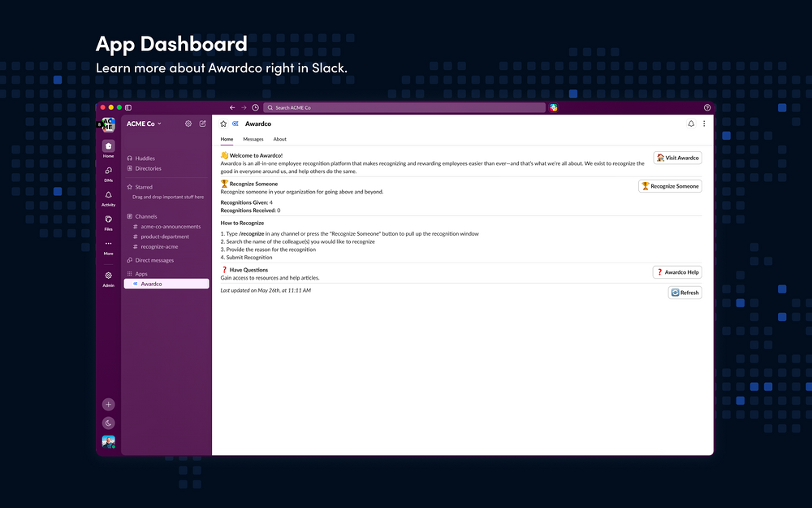Click 'Recognitions Given: 4' text
Viewport: 812px width, 508px height.
(247, 202)
